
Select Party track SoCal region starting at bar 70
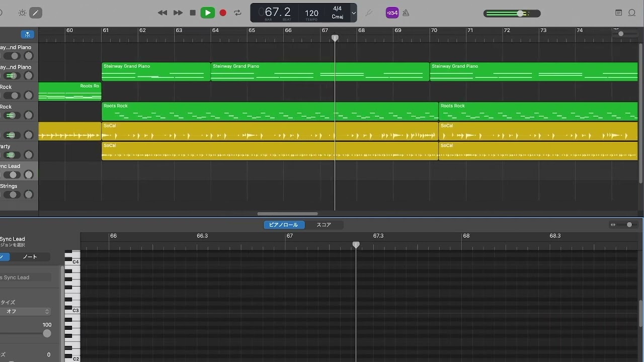pos(538,151)
